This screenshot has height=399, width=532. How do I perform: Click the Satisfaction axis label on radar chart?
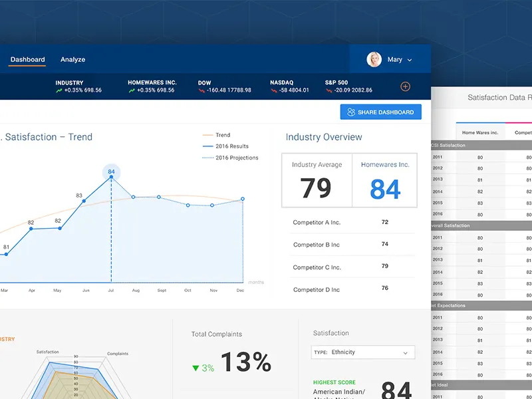point(47,352)
